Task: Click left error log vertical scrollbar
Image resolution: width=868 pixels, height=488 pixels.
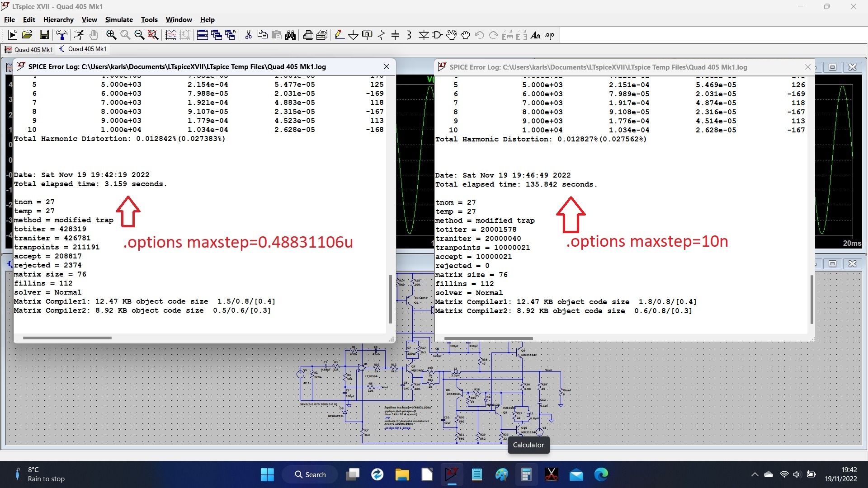Action: click(x=390, y=299)
